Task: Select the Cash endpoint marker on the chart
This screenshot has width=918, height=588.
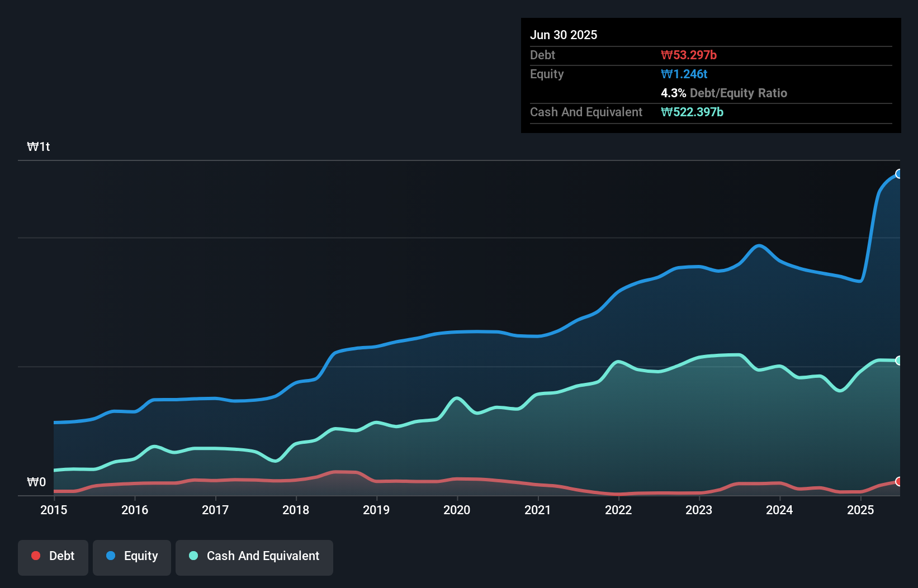Action: point(898,361)
